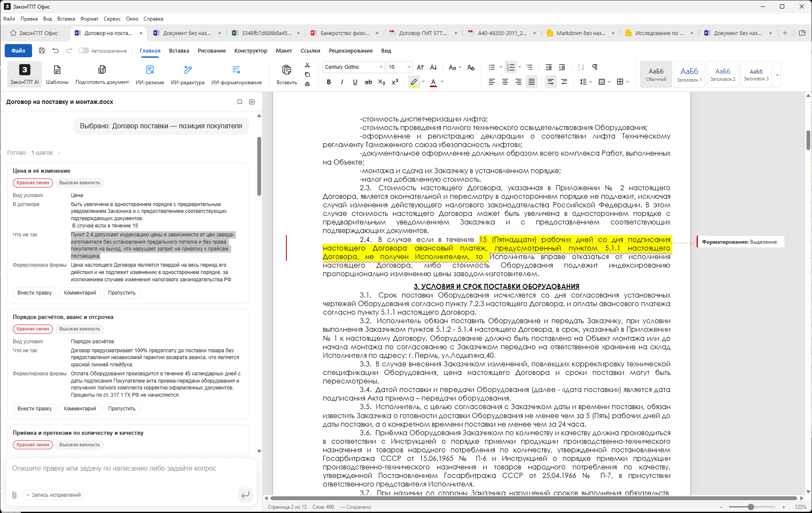
Task: Click Внести правку for Цена и её изменение
Action: [x=35, y=293]
